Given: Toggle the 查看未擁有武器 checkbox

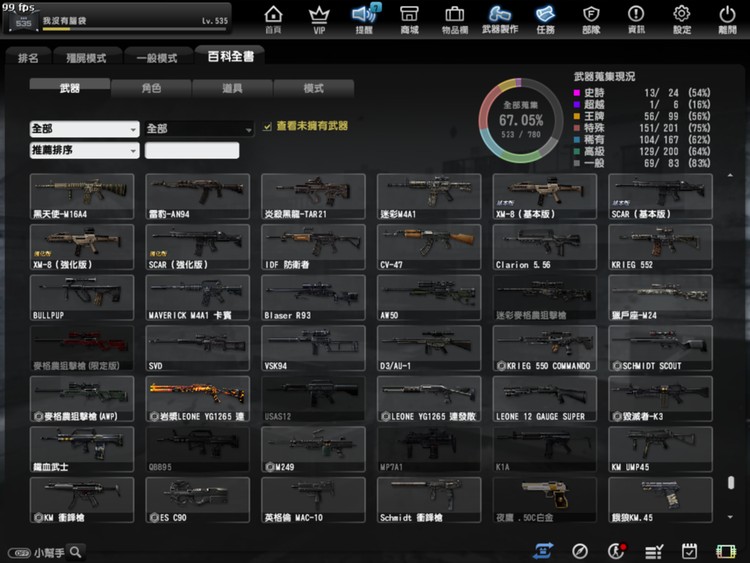Looking at the screenshot, I should [x=267, y=127].
